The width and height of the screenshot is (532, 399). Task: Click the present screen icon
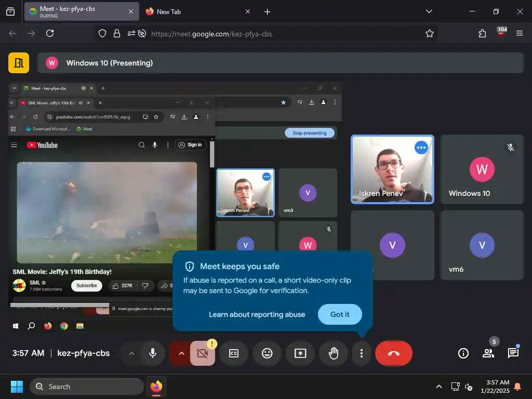[x=300, y=353]
